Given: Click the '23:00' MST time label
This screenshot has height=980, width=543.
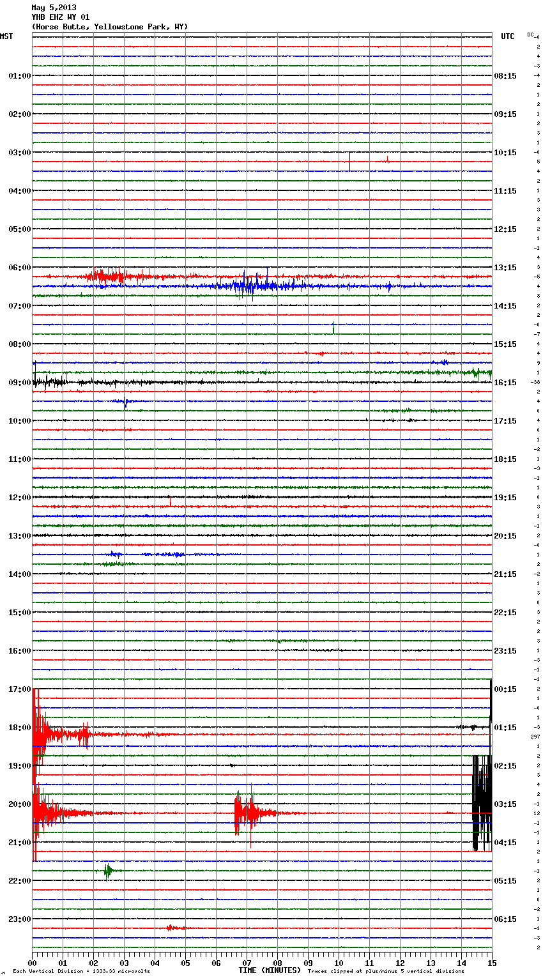Looking at the screenshot, I should (20, 919).
